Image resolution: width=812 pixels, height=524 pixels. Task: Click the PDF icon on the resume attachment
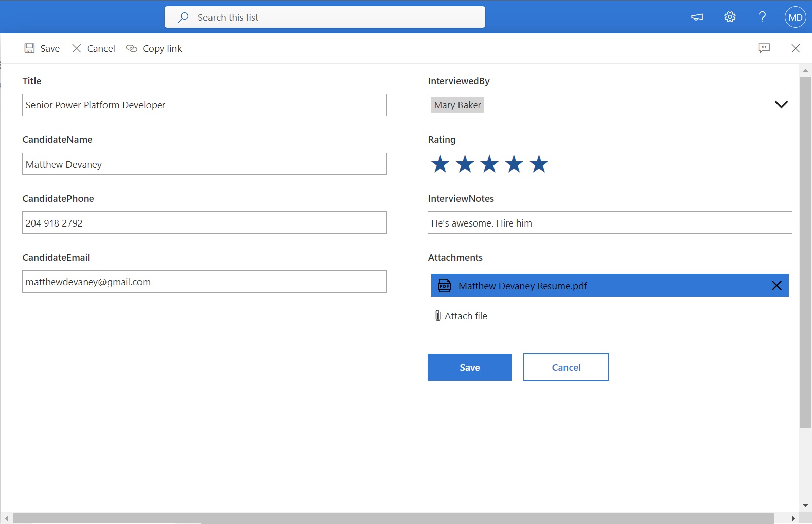tap(444, 285)
